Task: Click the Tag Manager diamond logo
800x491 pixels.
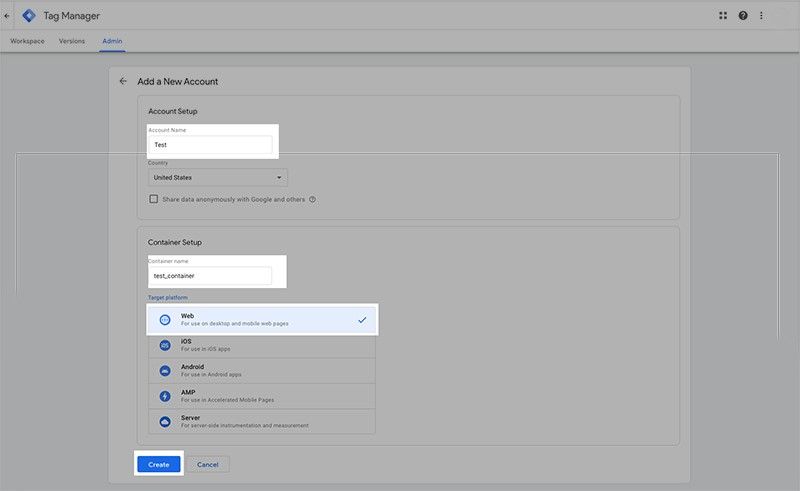Action: (x=29, y=16)
